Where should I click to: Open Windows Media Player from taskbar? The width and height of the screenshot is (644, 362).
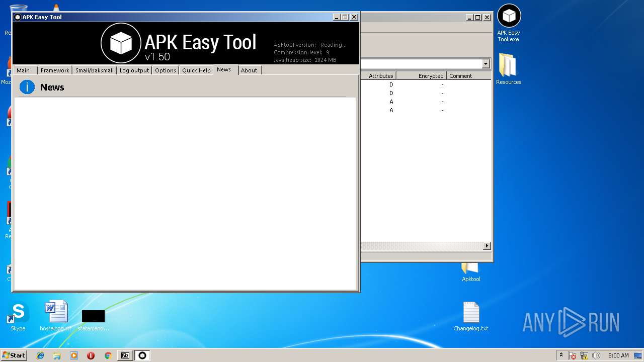[74, 355]
